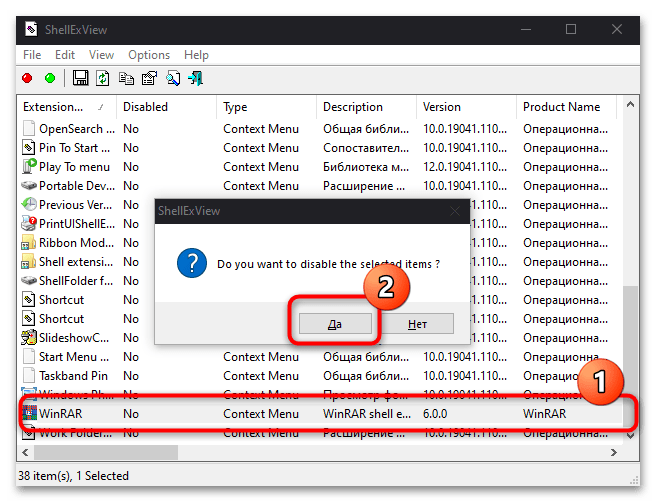Image resolution: width=656 pixels, height=502 pixels.
Task: Click the Нет button to cancel
Action: click(x=417, y=324)
